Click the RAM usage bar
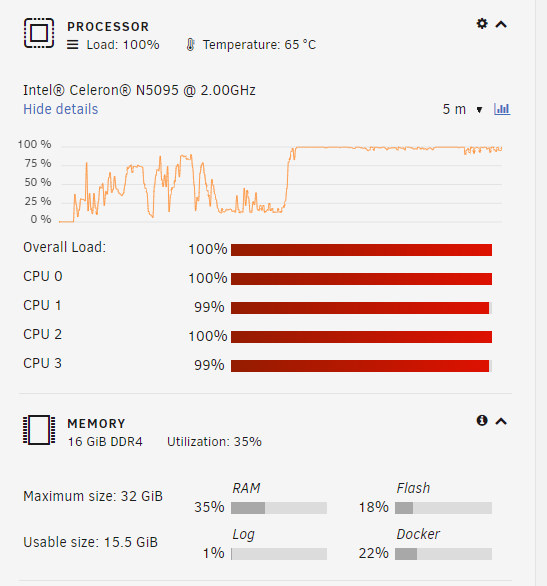The image size is (547, 586). click(x=279, y=508)
